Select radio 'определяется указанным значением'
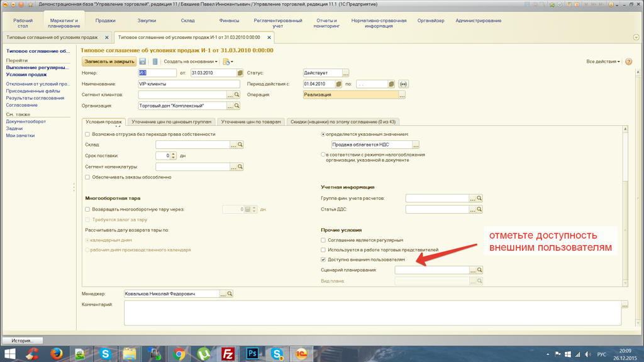Image resolution: width=644 pixels, height=362 pixels. click(323, 134)
